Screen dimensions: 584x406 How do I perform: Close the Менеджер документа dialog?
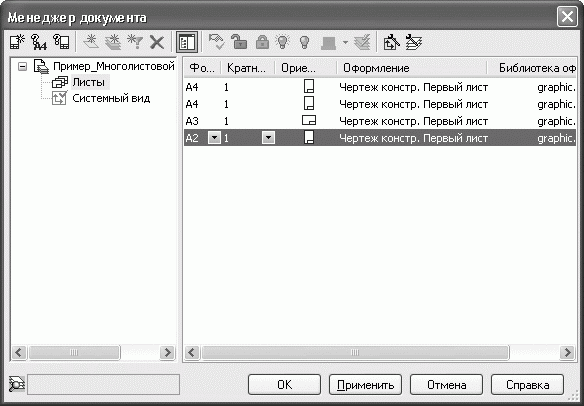pos(567,17)
